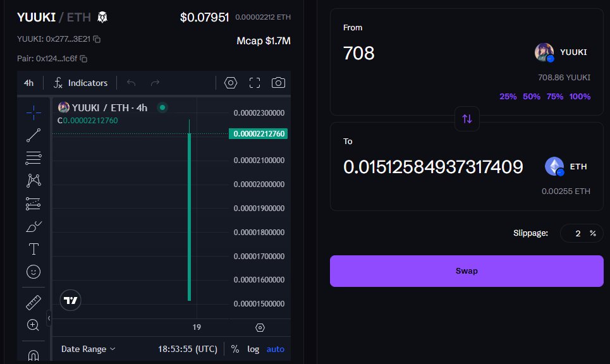Viewport: 610px width, 364px height.
Task: Toggle the magnet snap mode
Action: 34,355
